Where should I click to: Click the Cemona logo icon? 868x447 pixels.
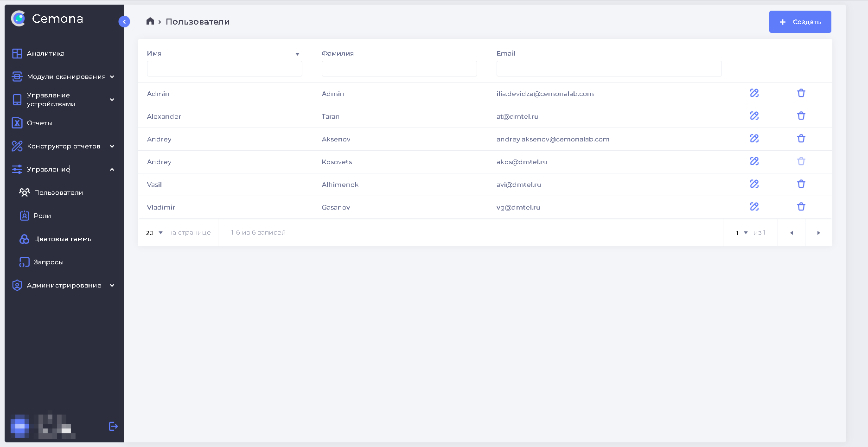pos(19,19)
